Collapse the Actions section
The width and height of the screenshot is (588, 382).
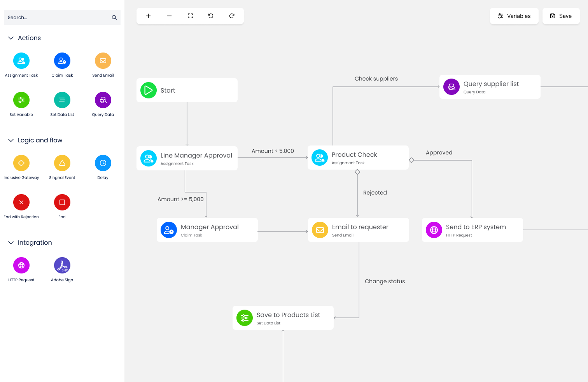click(x=11, y=38)
